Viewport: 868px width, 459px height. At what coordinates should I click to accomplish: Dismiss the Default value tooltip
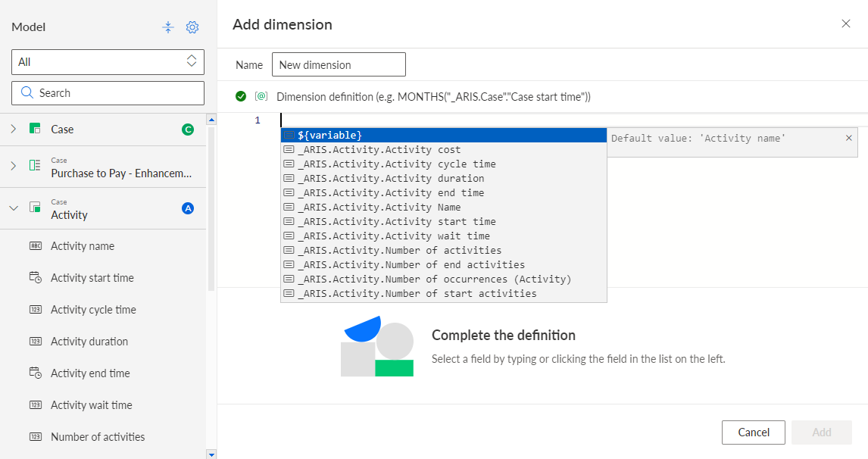point(848,138)
